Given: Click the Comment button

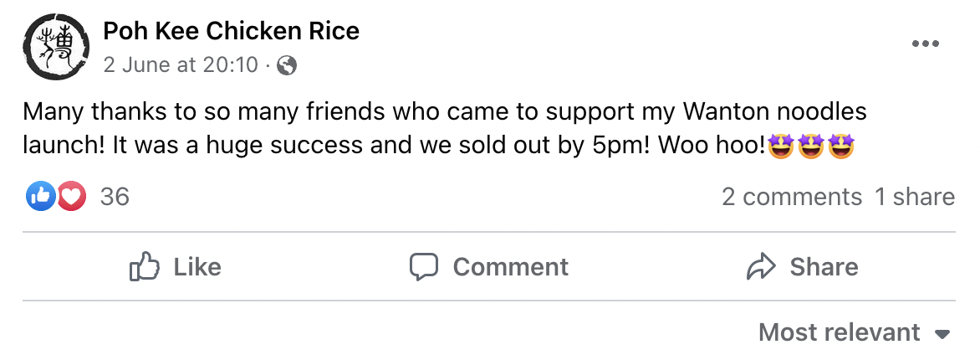Looking at the screenshot, I should pyautogui.click(x=489, y=267).
